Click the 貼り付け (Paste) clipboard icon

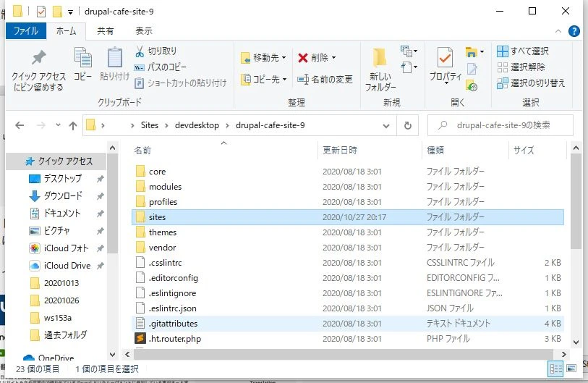click(114, 57)
